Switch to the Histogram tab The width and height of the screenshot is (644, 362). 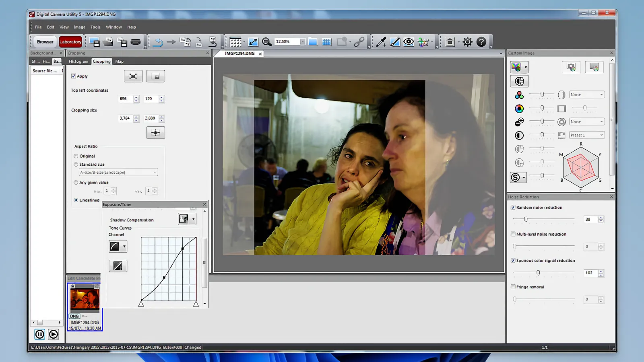pos(78,61)
